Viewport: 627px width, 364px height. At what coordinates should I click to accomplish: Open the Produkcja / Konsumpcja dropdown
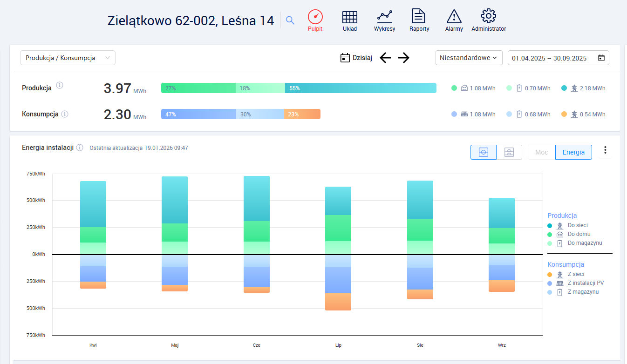click(68, 58)
